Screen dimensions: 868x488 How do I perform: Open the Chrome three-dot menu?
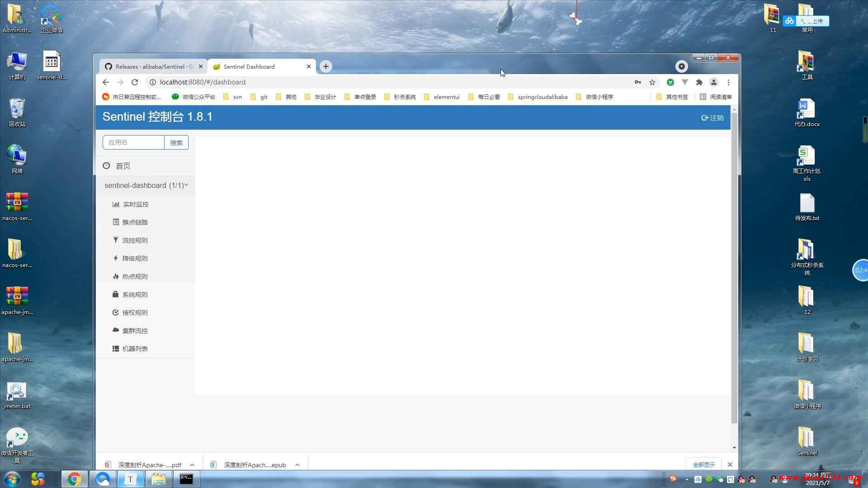click(x=728, y=82)
